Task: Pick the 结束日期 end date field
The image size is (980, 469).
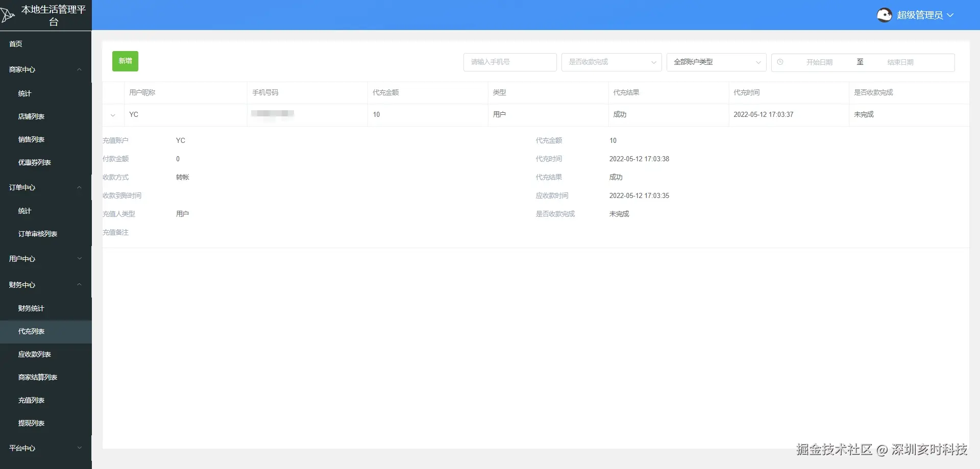Action: click(900, 62)
